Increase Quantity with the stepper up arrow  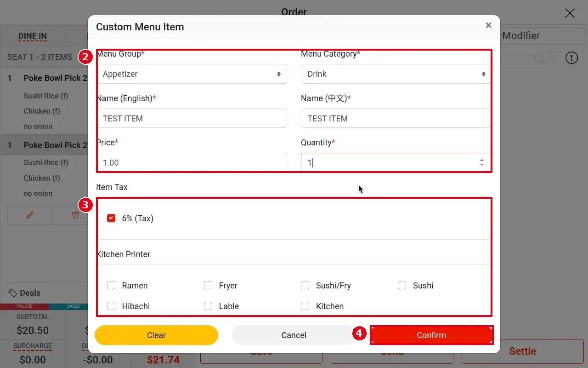(x=481, y=160)
